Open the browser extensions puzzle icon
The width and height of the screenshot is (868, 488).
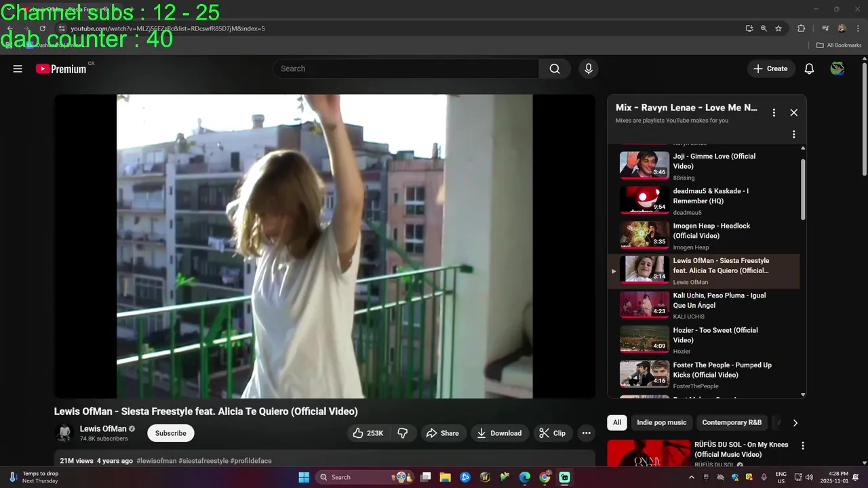[802, 28]
